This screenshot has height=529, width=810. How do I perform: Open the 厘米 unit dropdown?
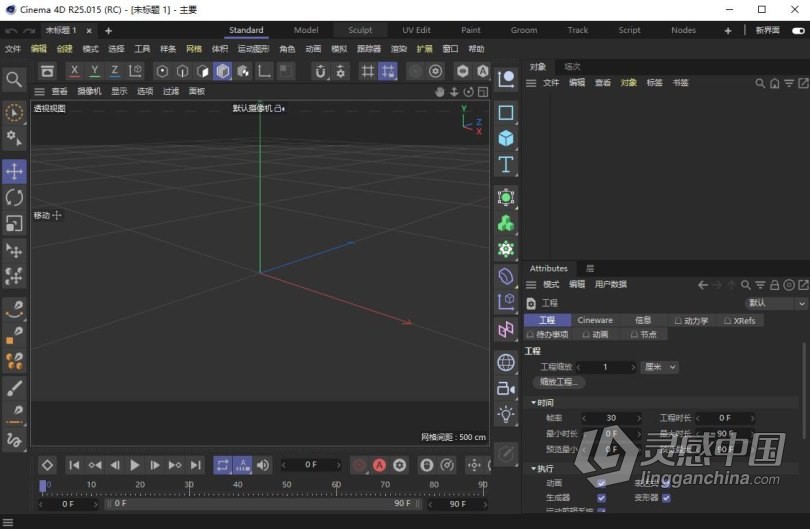point(659,367)
